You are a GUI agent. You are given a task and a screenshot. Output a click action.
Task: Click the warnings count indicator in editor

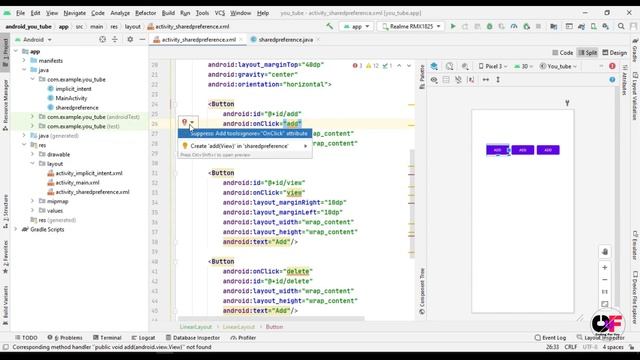[x=372, y=66]
